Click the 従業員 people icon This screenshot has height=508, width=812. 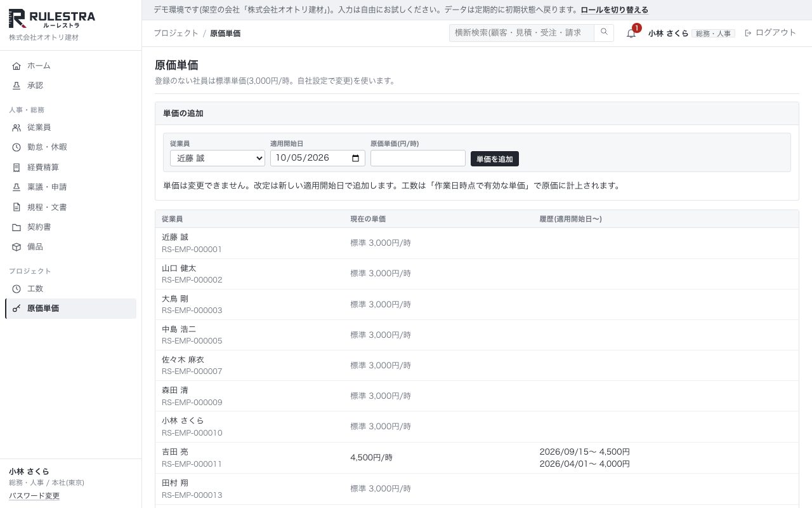(16, 128)
